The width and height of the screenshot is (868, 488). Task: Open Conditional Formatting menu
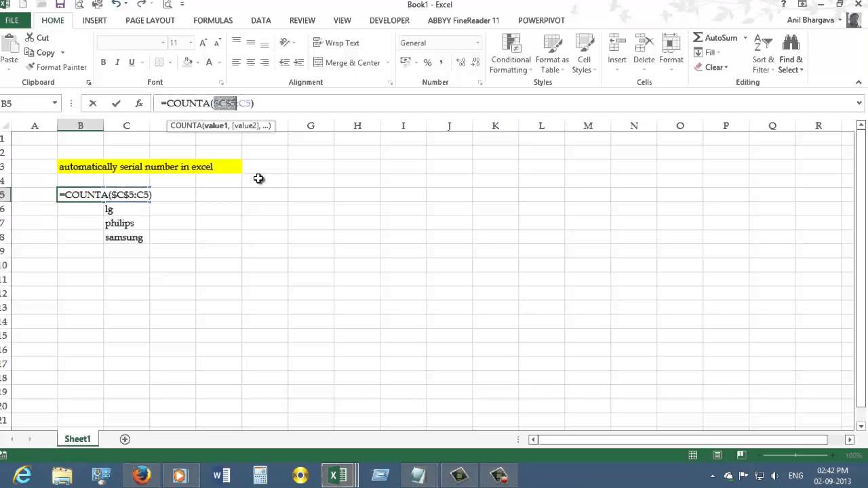coord(511,53)
